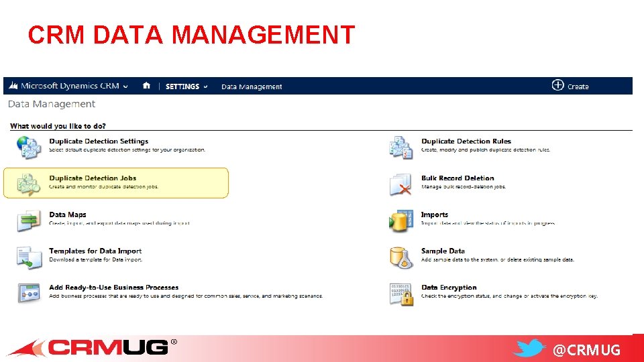Open the Templates for Data Import icon
The height and width of the screenshot is (362, 644).
pos(29,257)
